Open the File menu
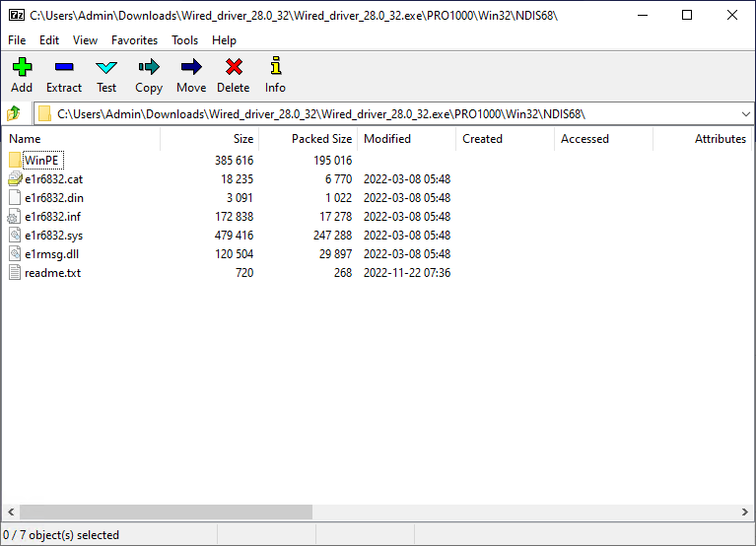 17,40
